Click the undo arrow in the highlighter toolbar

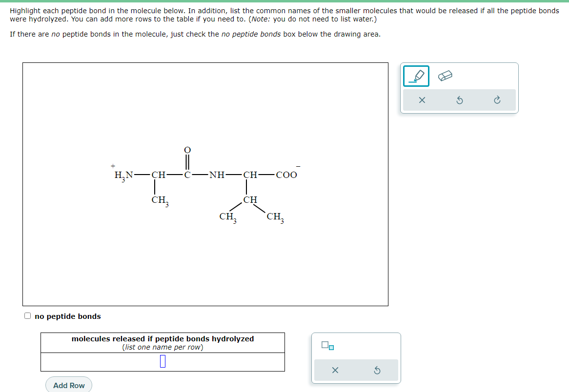point(459,100)
